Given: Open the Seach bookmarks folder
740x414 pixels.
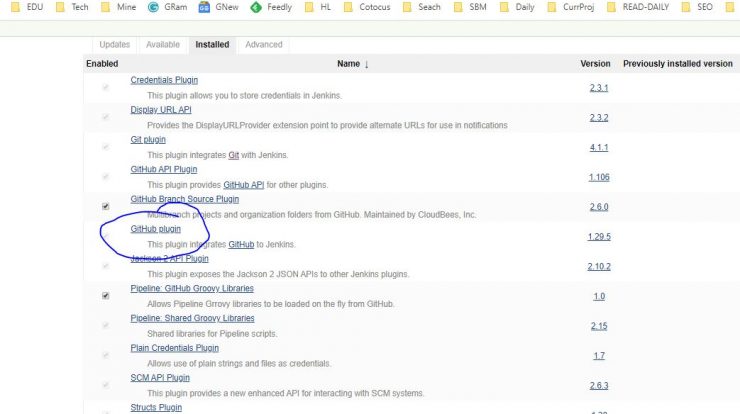Looking at the screenshot, I should (x=421, y=7).
